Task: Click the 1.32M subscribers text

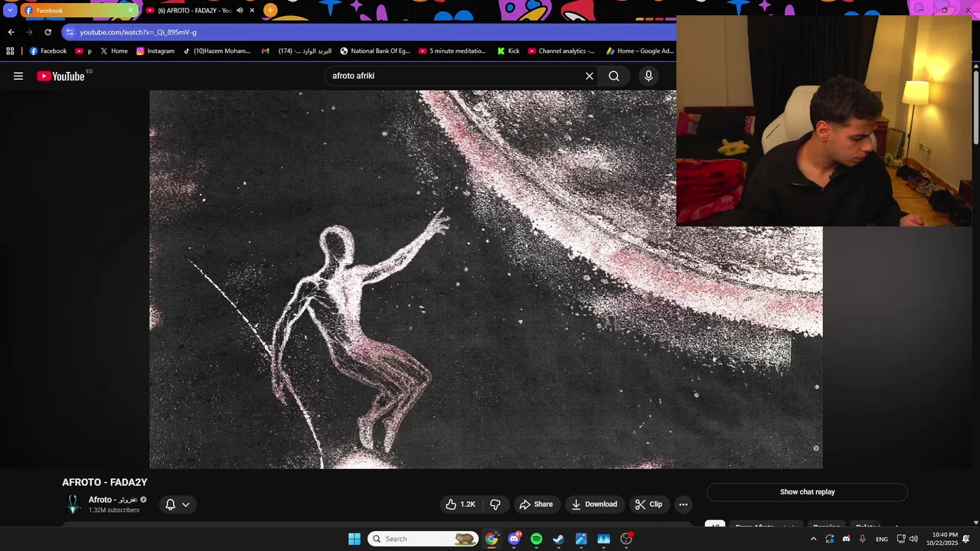Action: pos(114,510)
